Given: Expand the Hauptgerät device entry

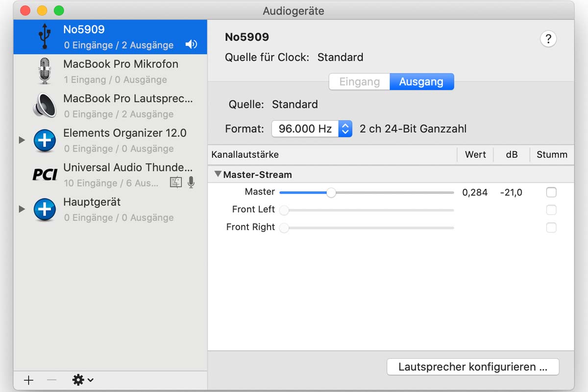Looking at the screenshot, I should click(22, 209).
